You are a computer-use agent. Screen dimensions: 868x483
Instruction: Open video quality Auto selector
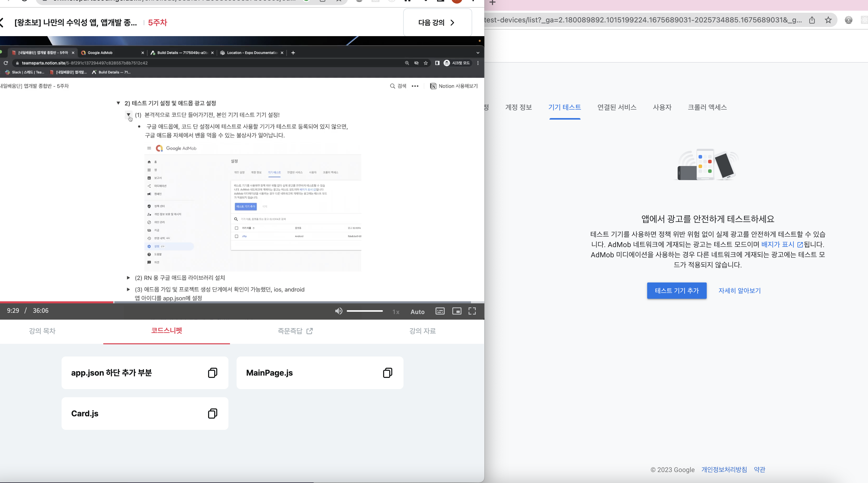(417, 312)
